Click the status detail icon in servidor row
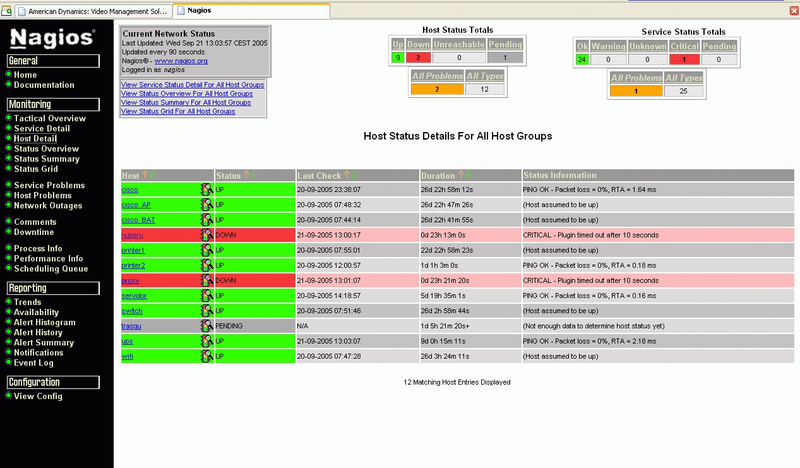 [x=206, y=295]
